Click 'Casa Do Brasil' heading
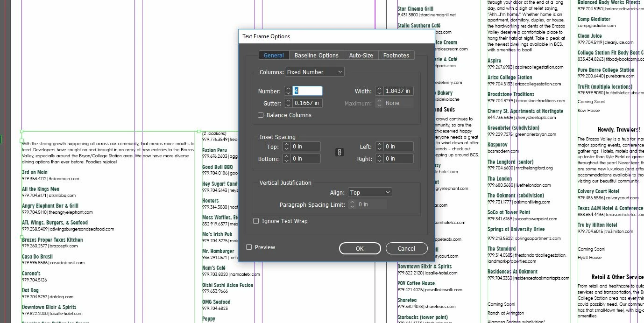644x323 pixels. pyautogui.click(x=37, y=257)
